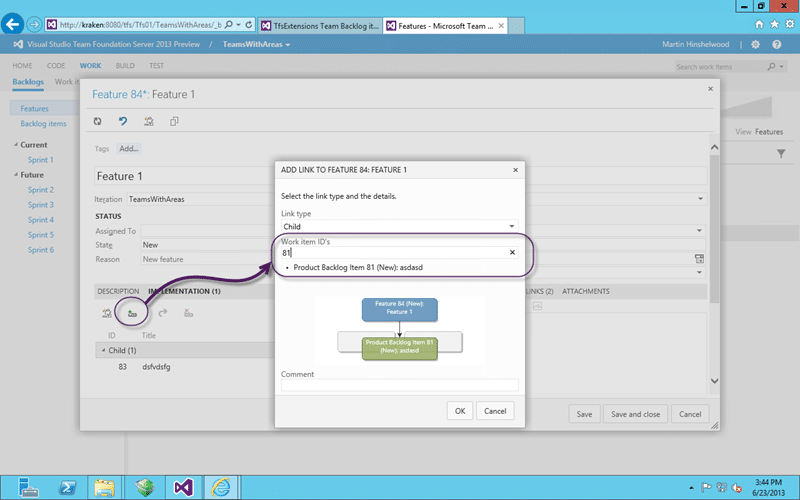The height and width of the screenshot is (500, 800).
Task: Click the address bar refresh icon
Action: coord(249,24)
